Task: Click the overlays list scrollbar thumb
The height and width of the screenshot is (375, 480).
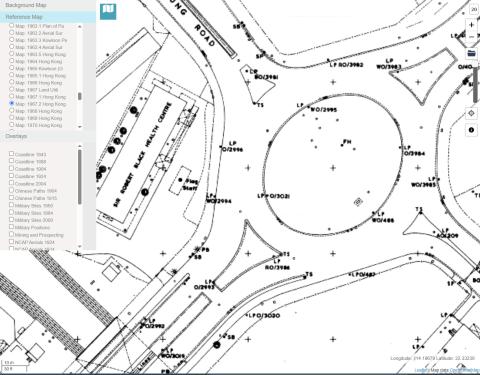Action: pos(80,177)
